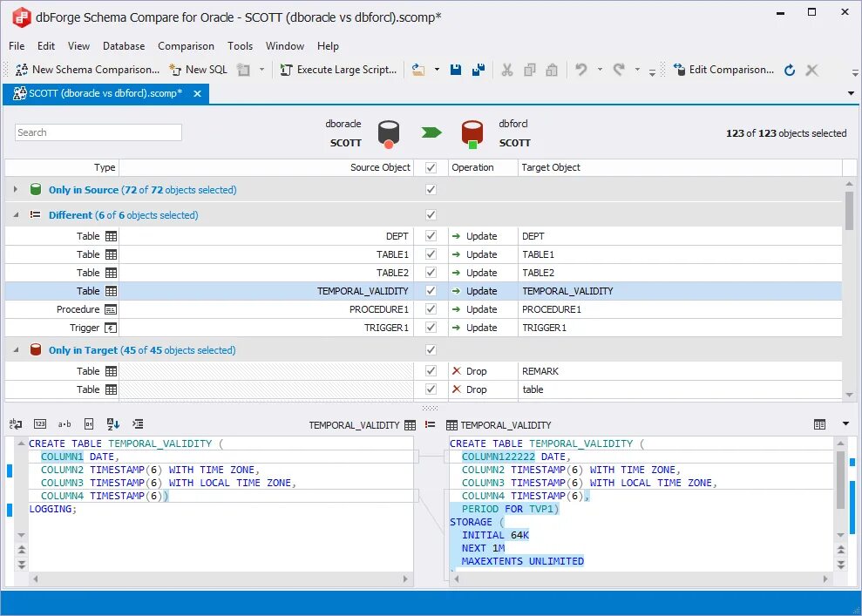This screenshot has width=862, height=616.
Task: Open the Tools menu
Action: tap(241, 46)
